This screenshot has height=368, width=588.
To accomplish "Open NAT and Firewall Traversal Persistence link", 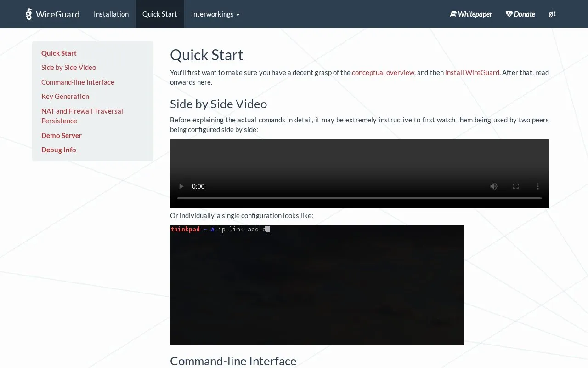I will pyautogui.click(x=82, y=116).
